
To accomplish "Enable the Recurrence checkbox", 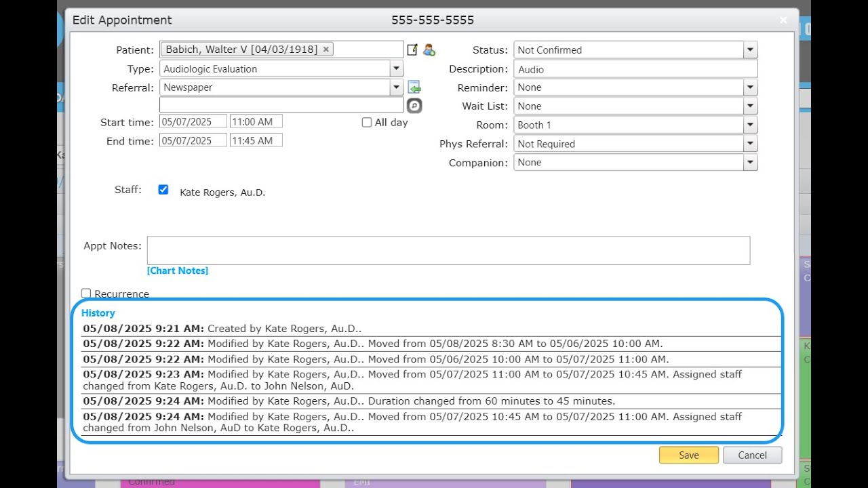I will pos(86,293).
